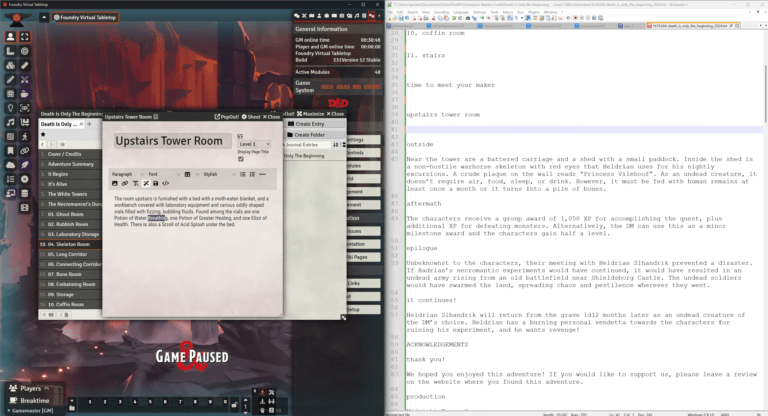Image resolution: width=768 pixels, height=416 pixels.
Task: Open the Measurement ruler controls
Action: click(10, 51)
